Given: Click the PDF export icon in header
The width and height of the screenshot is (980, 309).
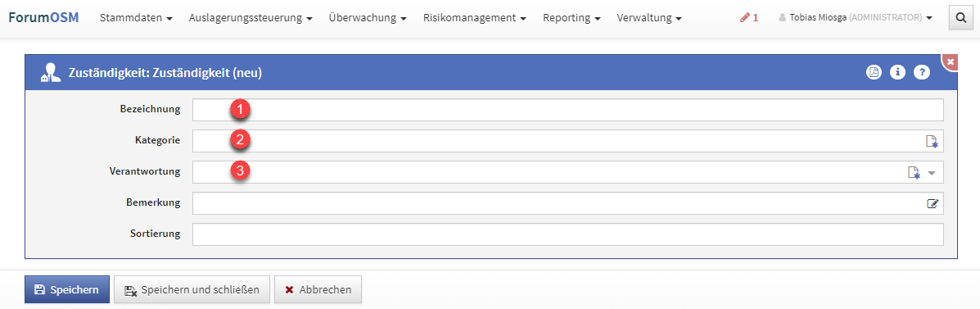Looking at the screenshot, I should point(873,73).
